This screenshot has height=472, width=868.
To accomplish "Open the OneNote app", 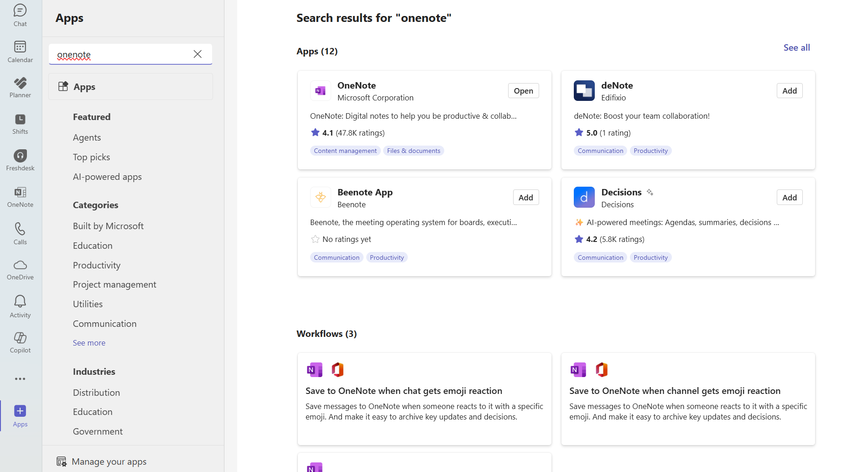I will tap(523, 91).
